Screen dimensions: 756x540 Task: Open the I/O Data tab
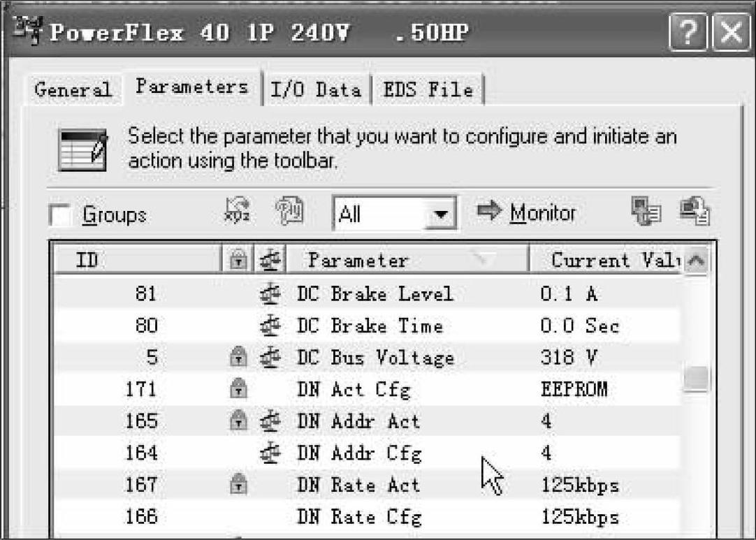point(316,89)
